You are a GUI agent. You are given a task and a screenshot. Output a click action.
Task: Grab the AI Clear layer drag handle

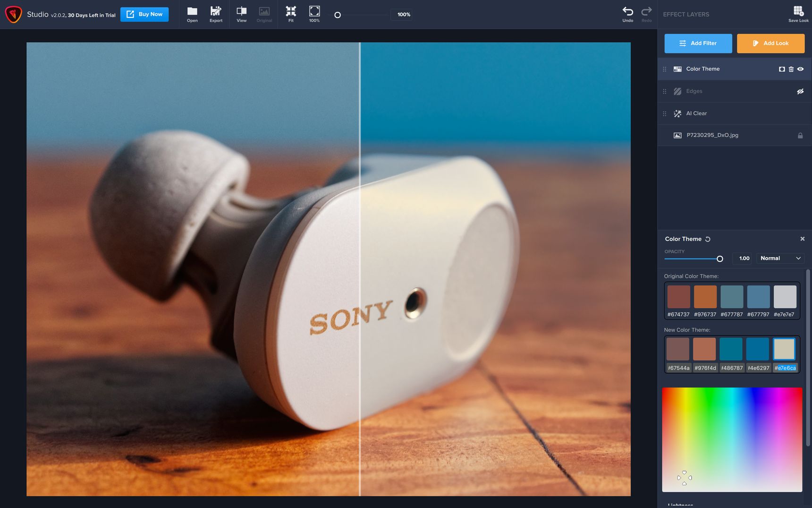pos(665,113)
